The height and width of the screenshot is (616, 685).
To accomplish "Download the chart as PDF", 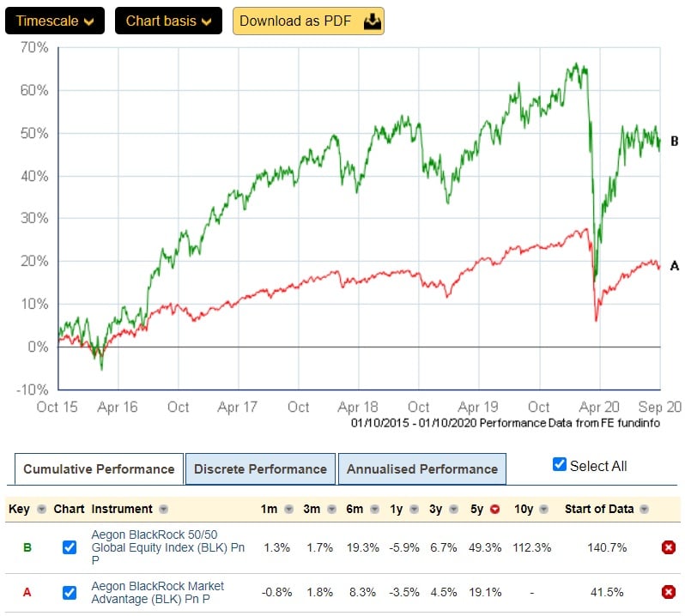I will (308, 21).
